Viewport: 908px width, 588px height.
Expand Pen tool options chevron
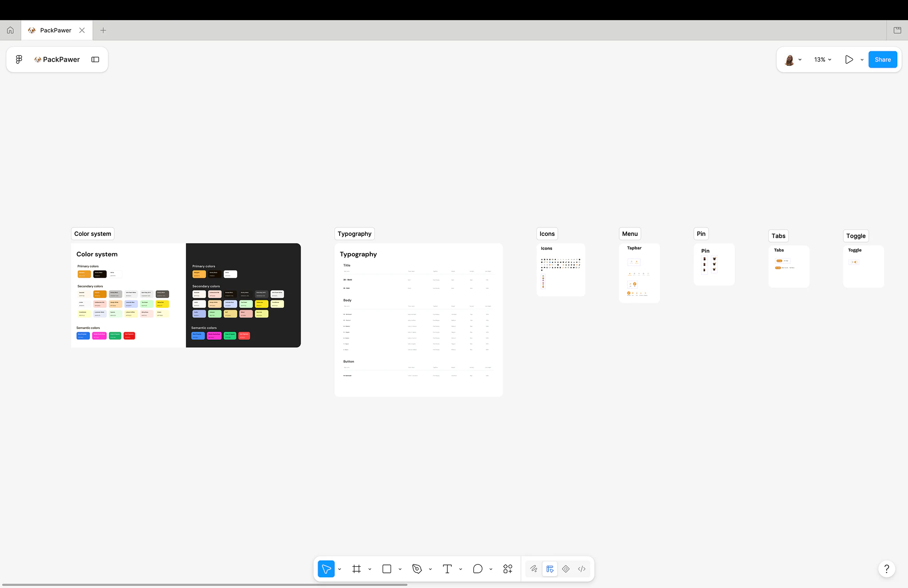(430, 569)
